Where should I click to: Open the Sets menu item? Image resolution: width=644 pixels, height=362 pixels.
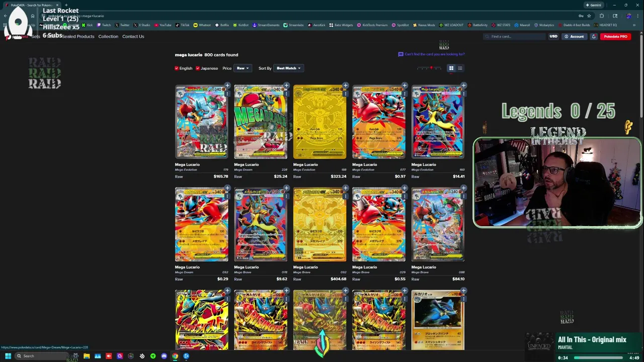(35, 36)
